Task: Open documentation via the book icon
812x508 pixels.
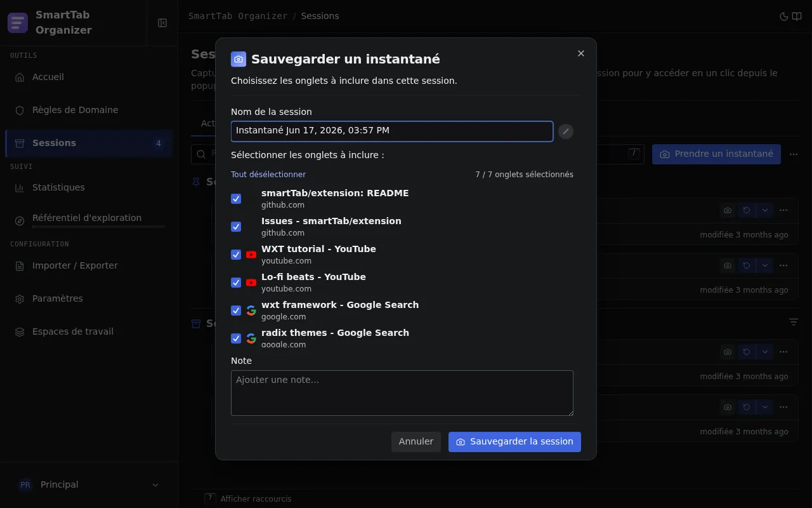Action: pos(797,17)
